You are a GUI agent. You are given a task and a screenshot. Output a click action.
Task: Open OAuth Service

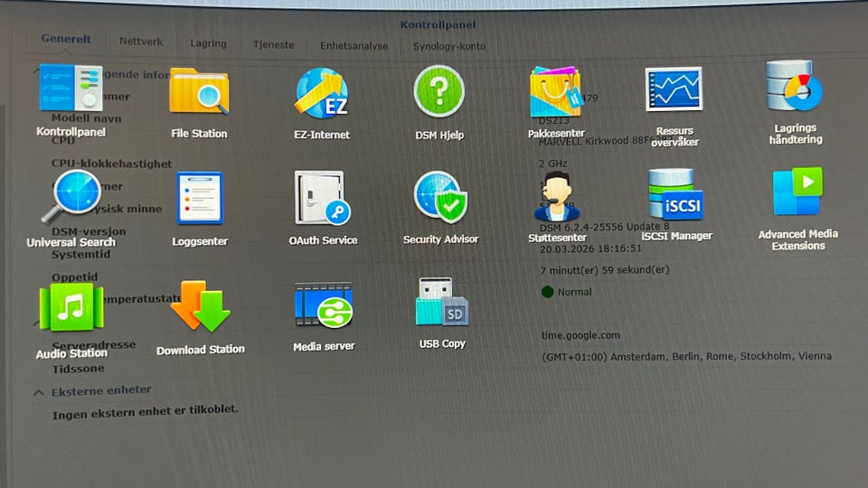click(323, 198)
